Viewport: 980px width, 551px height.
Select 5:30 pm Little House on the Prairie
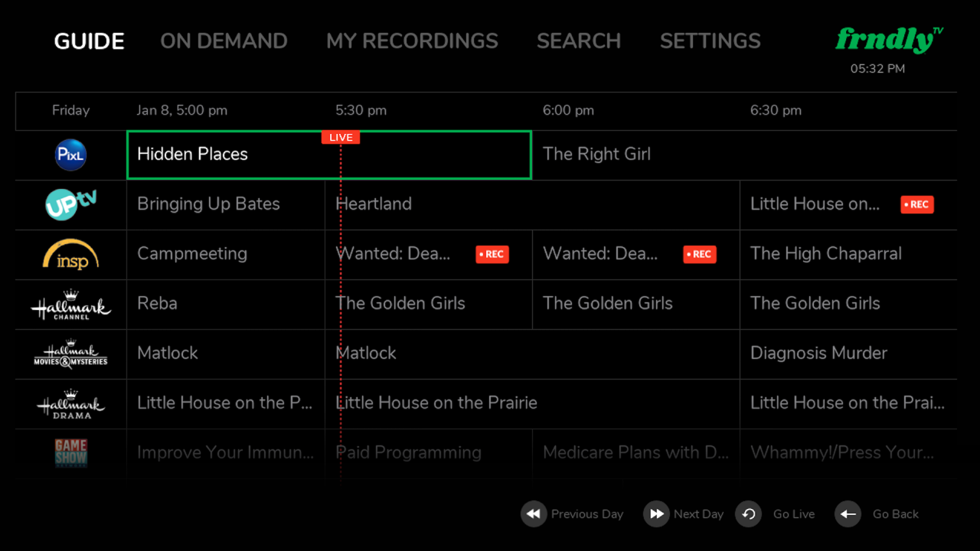click(532, 404)
